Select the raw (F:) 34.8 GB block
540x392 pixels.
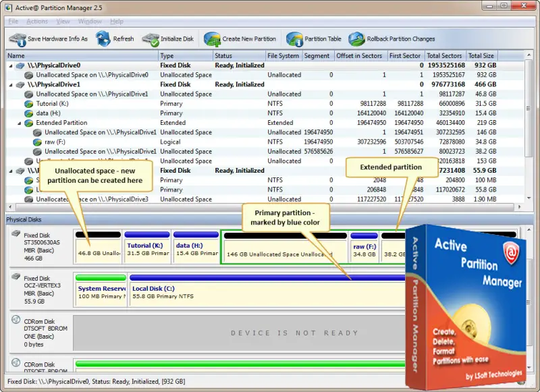pos(364,247)
